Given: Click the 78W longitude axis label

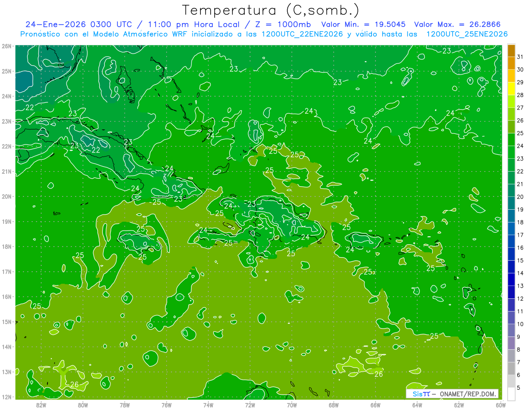Looking at the screenshot, I should tap(125, 404).
